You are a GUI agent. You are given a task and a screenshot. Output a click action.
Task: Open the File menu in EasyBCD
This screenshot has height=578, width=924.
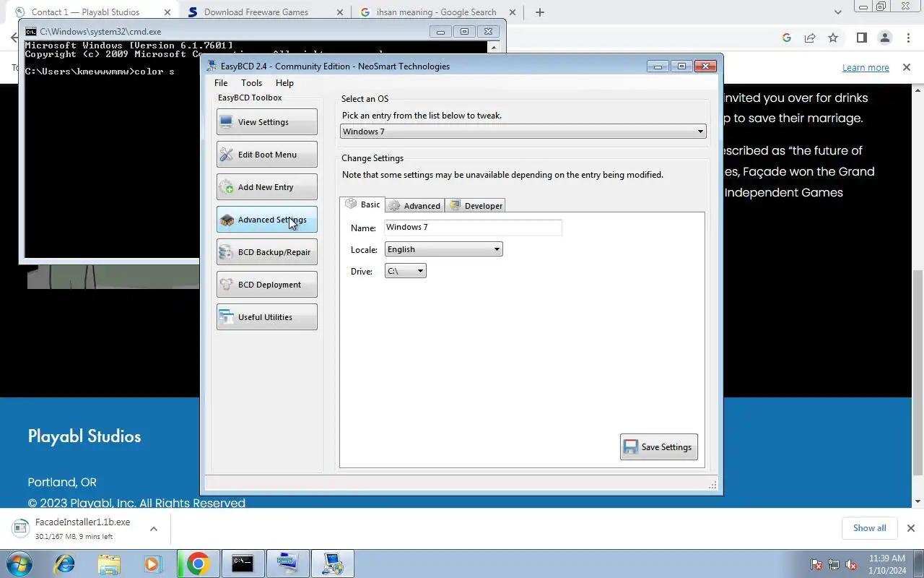click(x=221, y=83)
